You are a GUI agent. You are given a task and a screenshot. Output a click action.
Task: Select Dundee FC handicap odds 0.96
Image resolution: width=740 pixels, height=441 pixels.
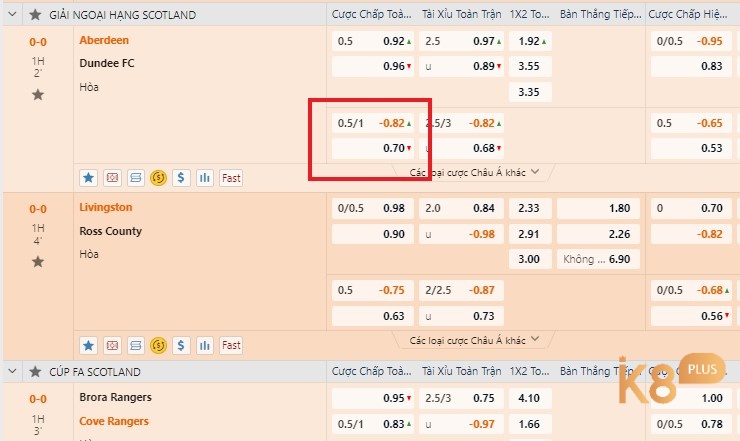[373, 66]
